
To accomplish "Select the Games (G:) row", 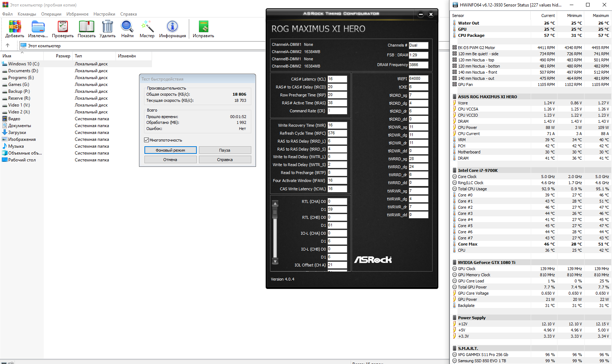I will coord(76,84).
